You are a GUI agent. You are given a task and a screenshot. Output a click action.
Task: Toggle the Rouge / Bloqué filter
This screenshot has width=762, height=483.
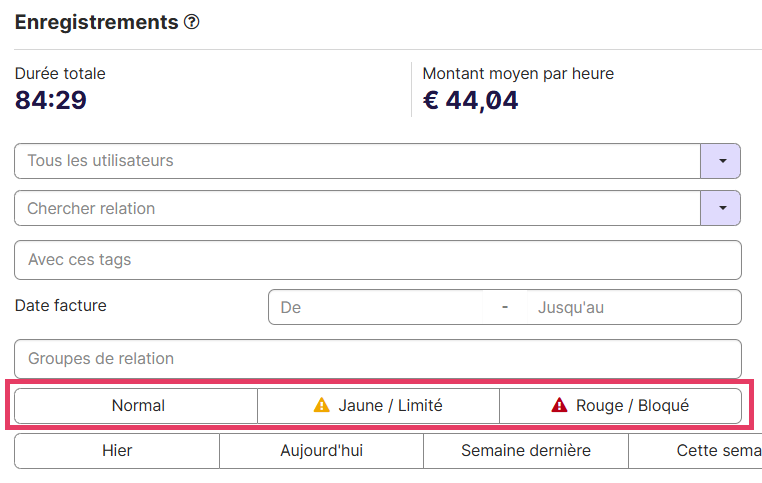621,406
